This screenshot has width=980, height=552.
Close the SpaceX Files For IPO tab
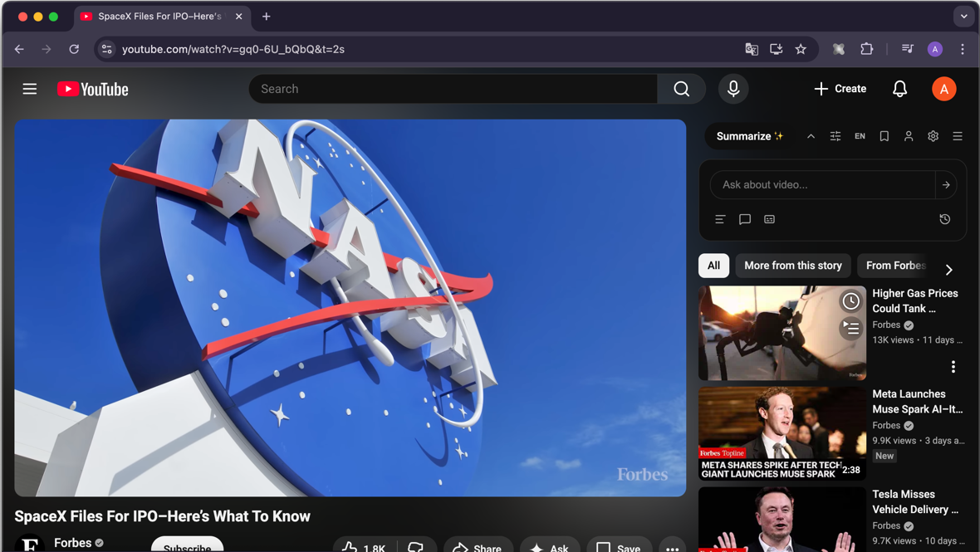[x=238, y=17]
